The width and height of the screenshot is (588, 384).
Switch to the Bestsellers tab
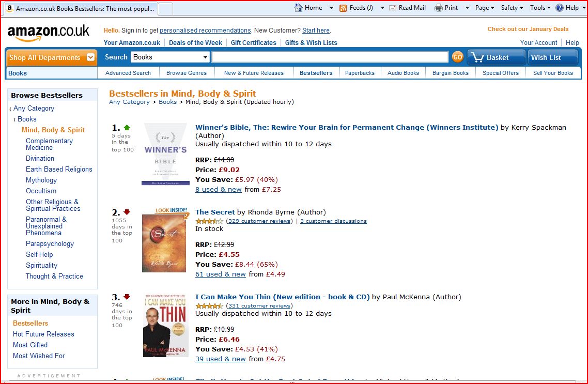[316, 73]
